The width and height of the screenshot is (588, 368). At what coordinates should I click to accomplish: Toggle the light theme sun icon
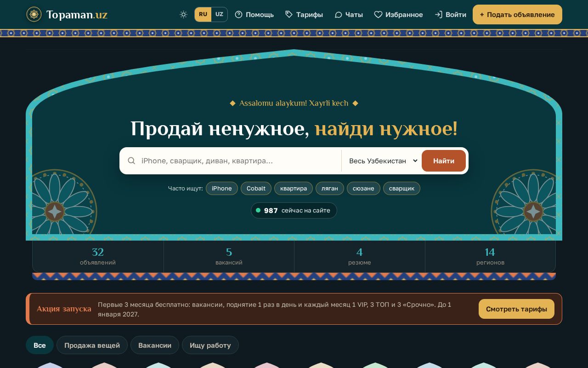[x=183, y=14]
